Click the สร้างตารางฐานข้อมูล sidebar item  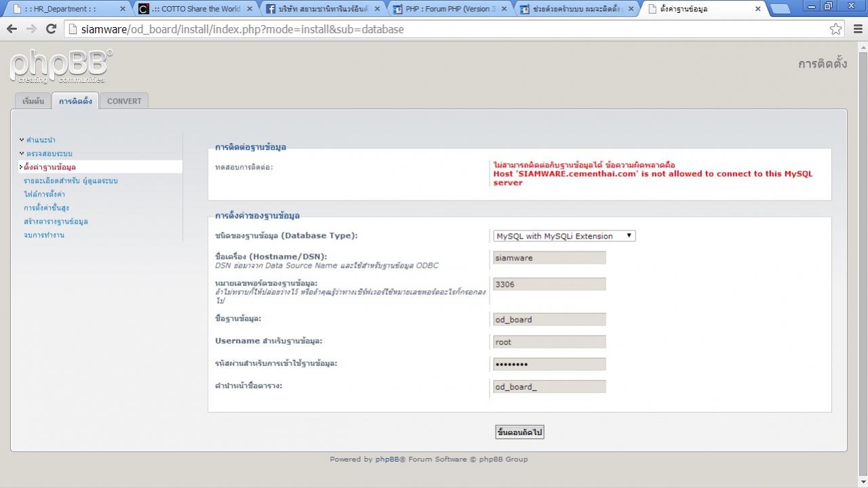(56, 221)
